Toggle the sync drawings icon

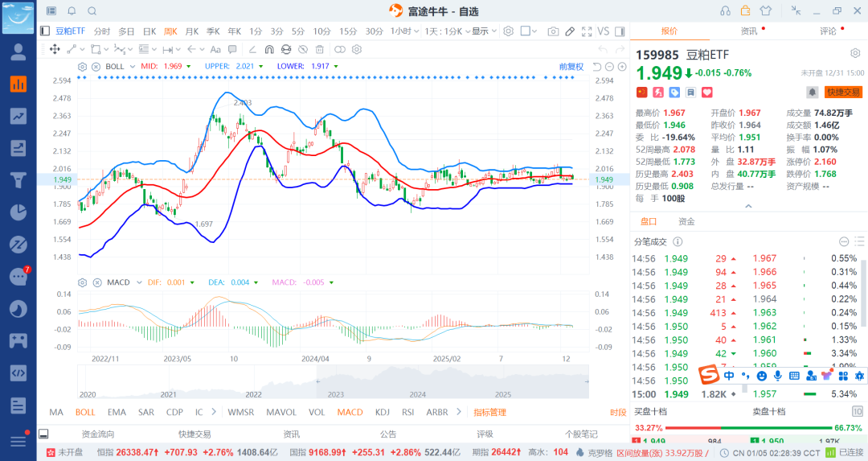(285, 49)
